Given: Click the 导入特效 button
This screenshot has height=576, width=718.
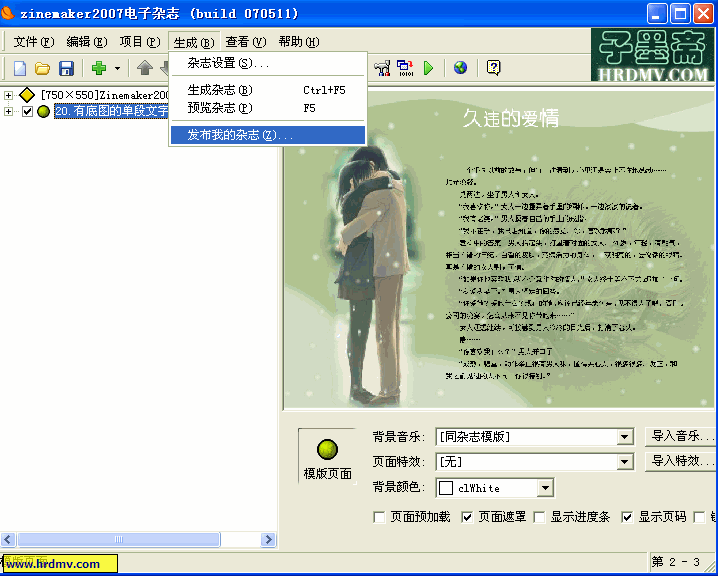Looking at the screenshot, I should [680, 461].
